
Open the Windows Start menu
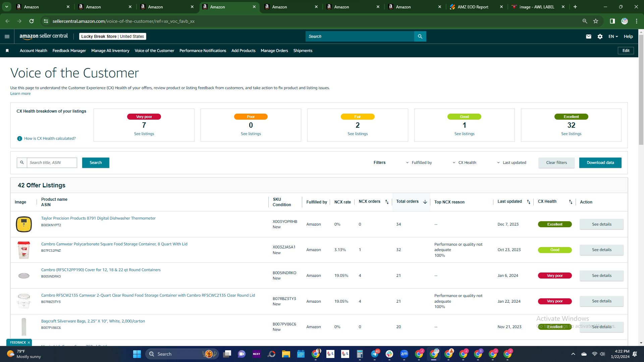click(137, 354)
